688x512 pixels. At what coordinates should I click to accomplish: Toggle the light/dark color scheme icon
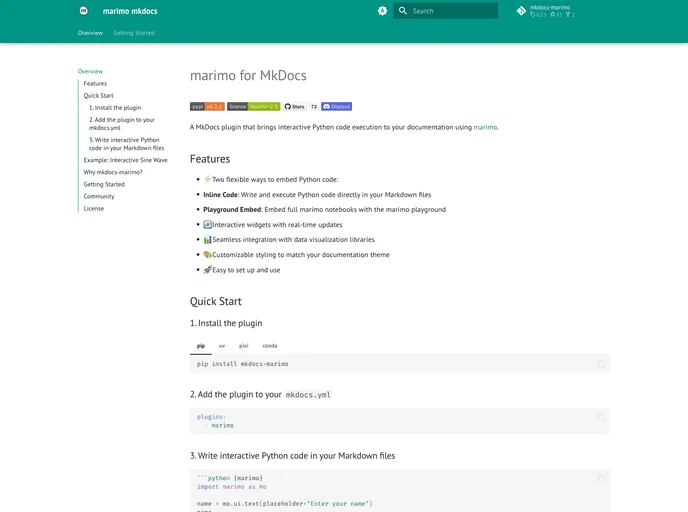[x=382, y=11]
